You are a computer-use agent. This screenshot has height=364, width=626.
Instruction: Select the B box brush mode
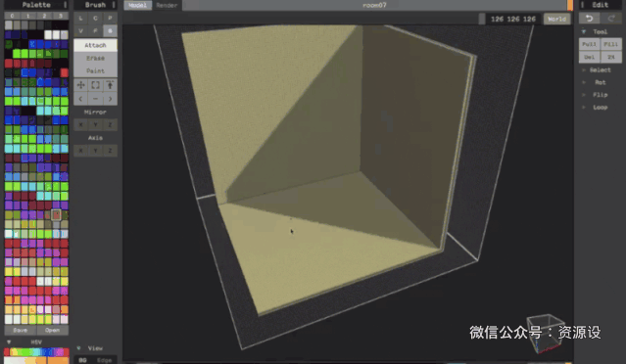(x=110, y=30)
